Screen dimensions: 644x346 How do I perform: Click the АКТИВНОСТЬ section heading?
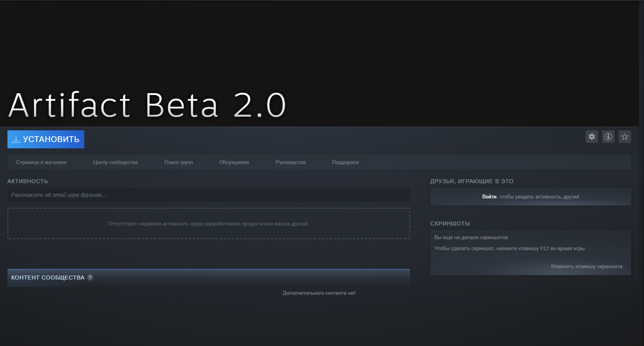pyautogui.click(x=28, y=181)
